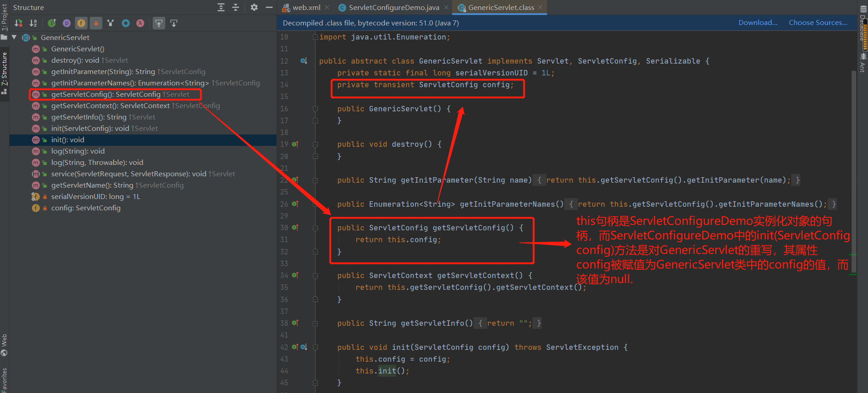
Task: Click method class icon beside GenericServlet root
Action: coord(26,38)
